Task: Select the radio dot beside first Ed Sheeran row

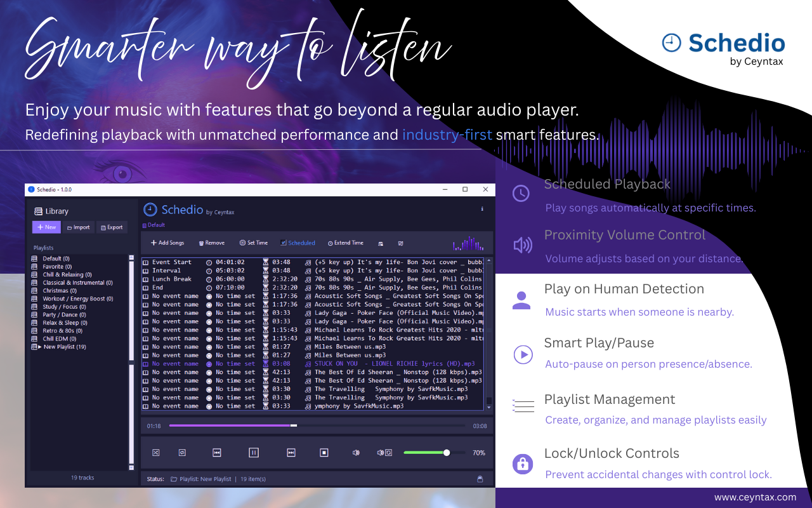Action: [209, 372]
